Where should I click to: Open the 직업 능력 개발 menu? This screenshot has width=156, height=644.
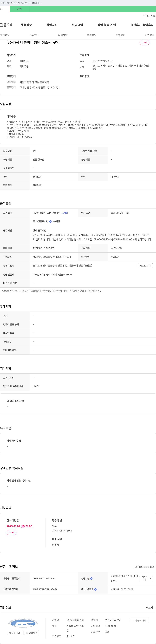(x=107, y=25)
